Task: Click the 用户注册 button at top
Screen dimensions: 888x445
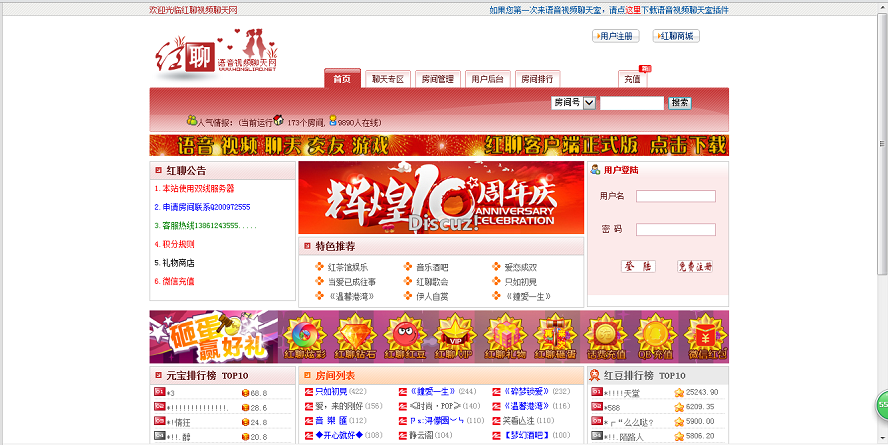Action: pos(616,36)
